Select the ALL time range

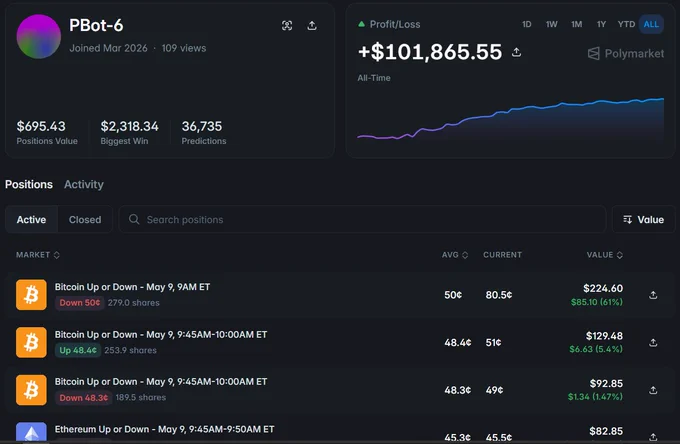pos(651,24)
